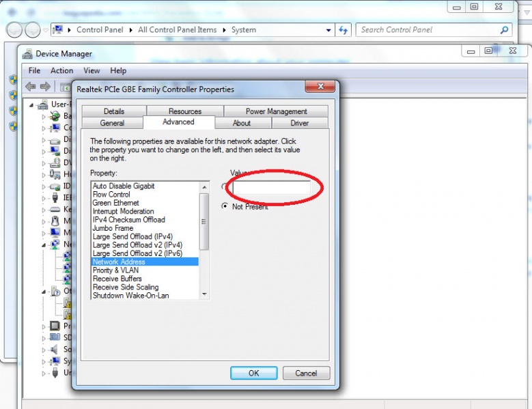Click the All Control Panel Items breadcrumb
Image resolution: width=532 pixels, height=409 pixels.
point(177,30)
